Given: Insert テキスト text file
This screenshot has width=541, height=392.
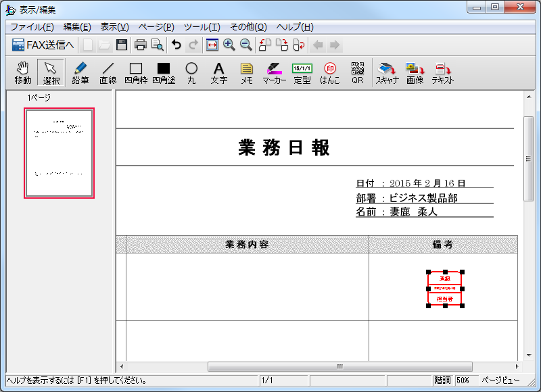Looking at the screenshot, I should [443, 73].
